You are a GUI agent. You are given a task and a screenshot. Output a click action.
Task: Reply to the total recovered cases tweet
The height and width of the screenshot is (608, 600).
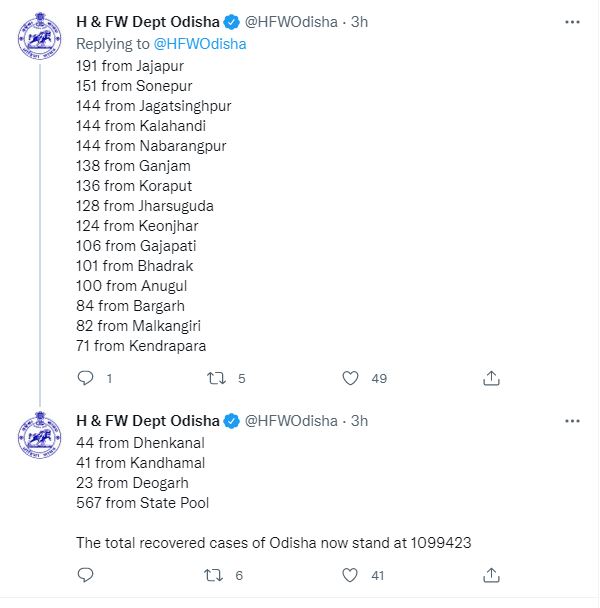86,575
